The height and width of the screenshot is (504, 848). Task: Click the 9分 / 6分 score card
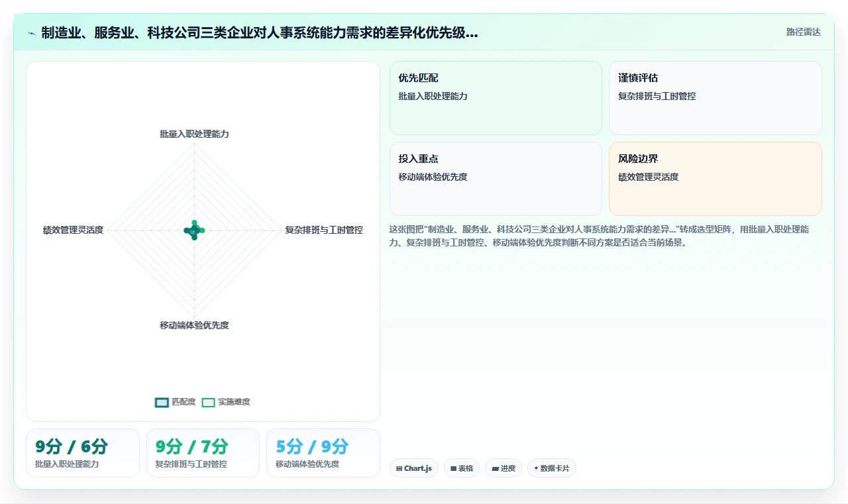click(83, 453)
